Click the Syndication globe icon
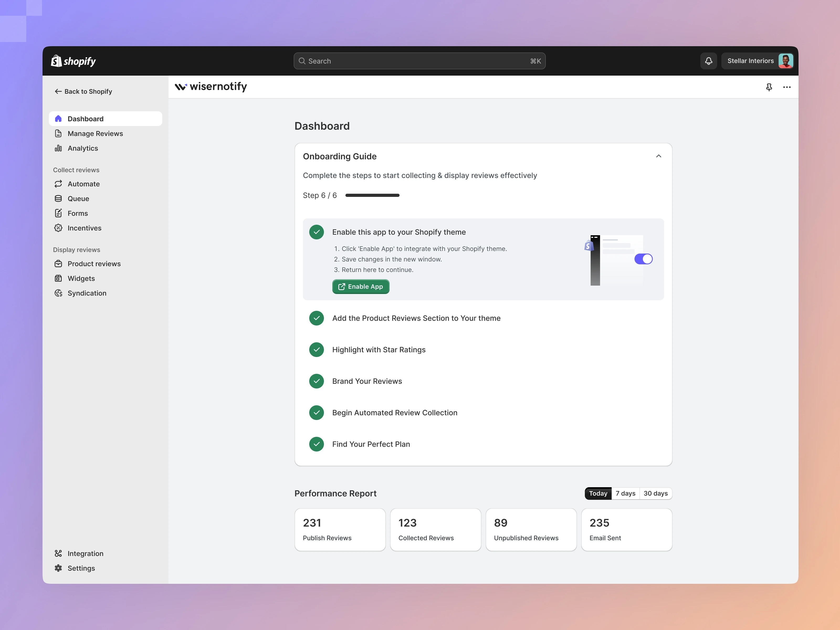 (x=58, y=293)
